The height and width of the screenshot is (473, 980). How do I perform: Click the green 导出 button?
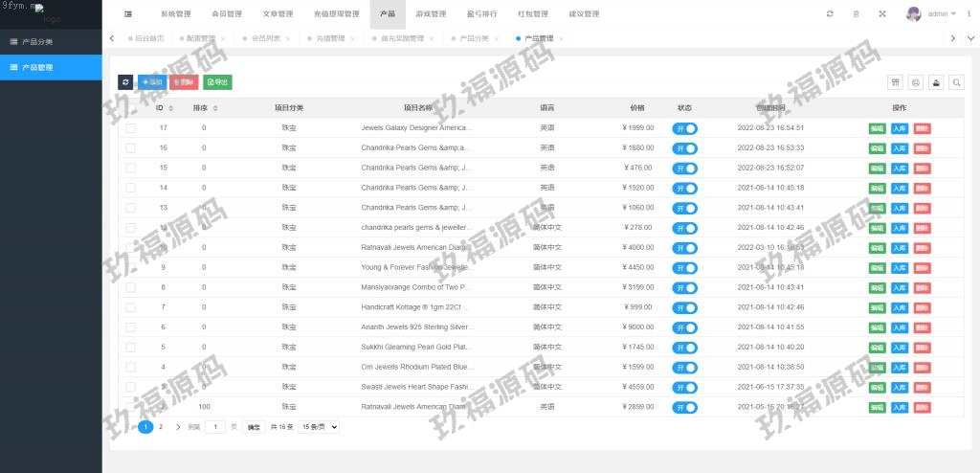pyautogui.click(x=217, y=82)
